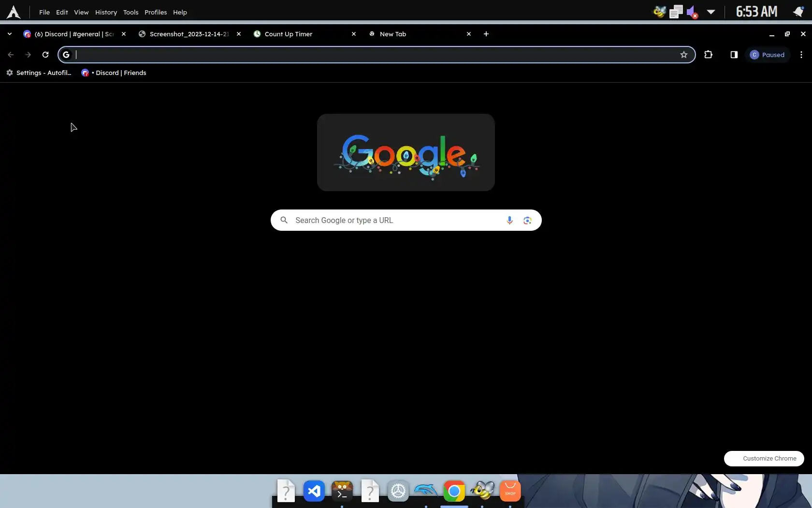This screenshot has width=812, height=508.
Task: Open the clipboard documents tray icon
Action: point(676,12)
